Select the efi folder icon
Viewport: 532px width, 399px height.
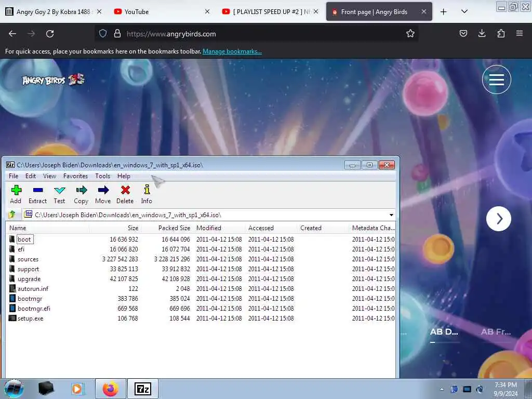12,249
